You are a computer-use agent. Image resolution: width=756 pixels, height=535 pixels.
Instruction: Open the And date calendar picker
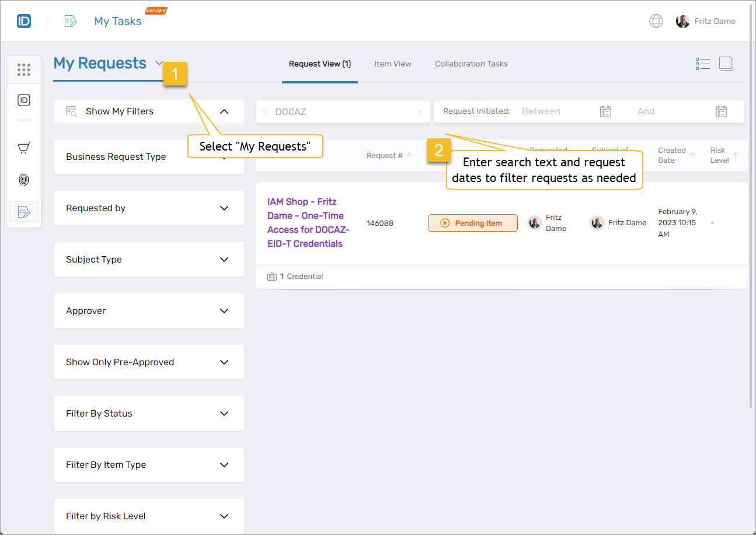point(721,111)
